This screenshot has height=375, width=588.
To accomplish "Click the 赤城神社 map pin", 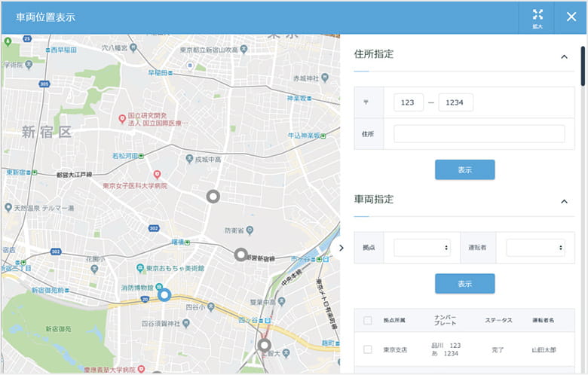I will coord(325,78).
